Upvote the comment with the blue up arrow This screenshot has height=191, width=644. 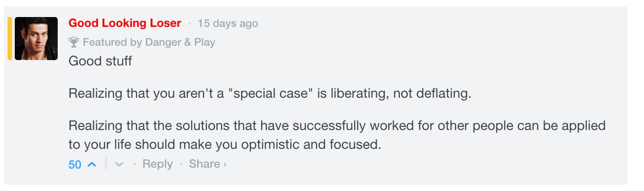92,165
